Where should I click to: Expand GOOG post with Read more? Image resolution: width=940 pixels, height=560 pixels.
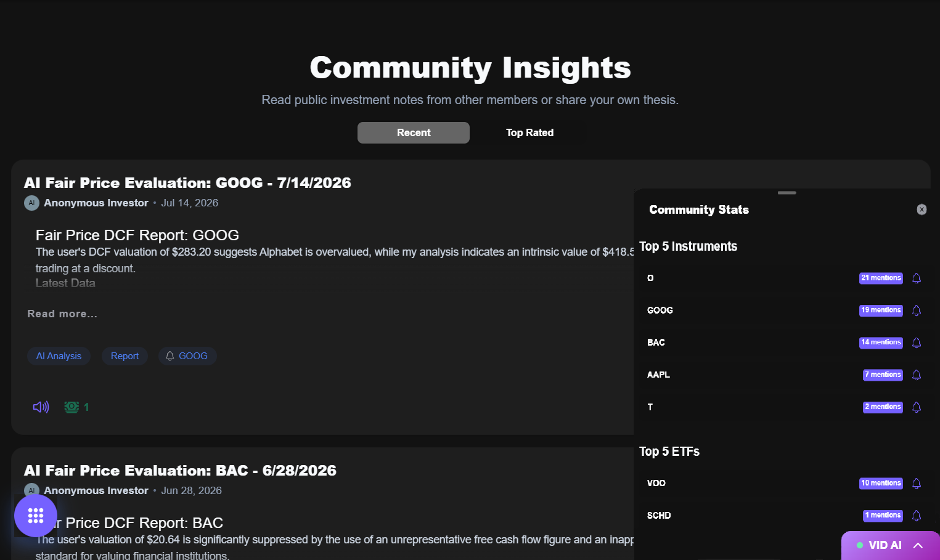pyautogui.click(x=62, y=314)
